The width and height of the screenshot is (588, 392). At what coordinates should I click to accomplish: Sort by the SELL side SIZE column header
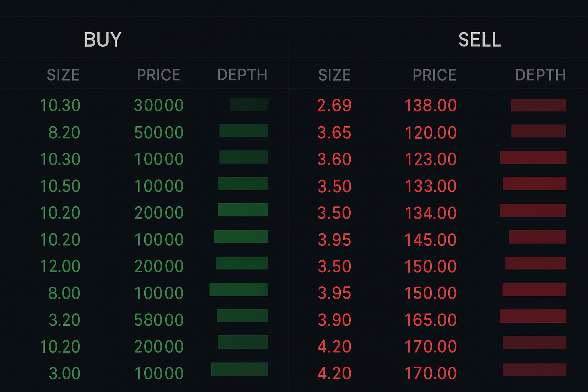pyautogui.click(x=335, y=75)
